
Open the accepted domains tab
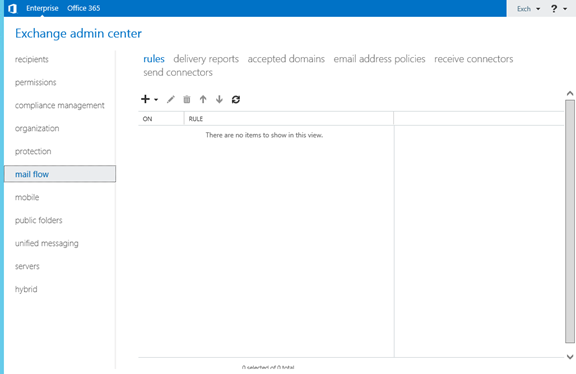tap(286, 59)
